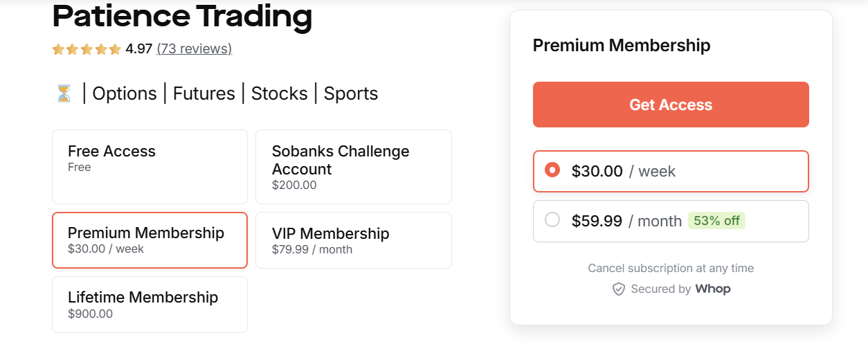Select the Free Access plan card
Screen dimensions: 868x342
(x=150, y=167)
